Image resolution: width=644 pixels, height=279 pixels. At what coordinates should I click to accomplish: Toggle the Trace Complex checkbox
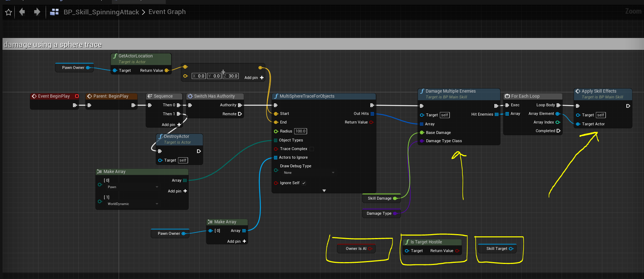[x=312, y=149]
